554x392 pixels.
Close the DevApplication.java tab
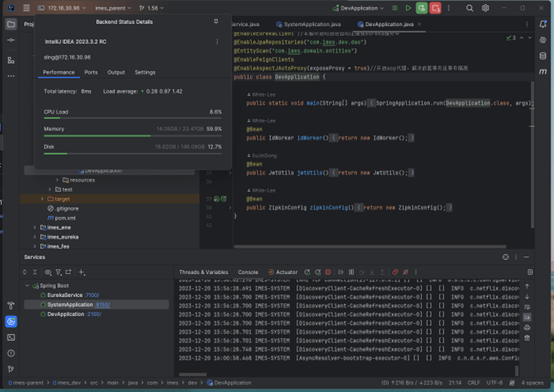(x=419, y=24)
